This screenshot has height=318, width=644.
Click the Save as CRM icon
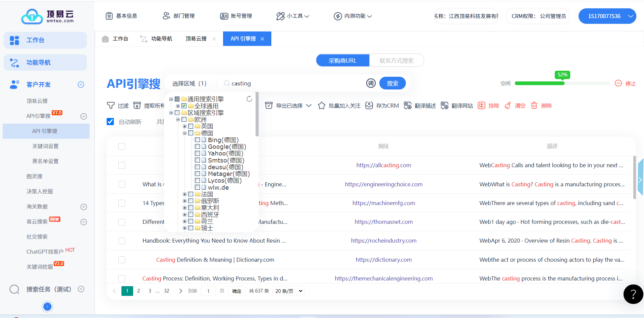(x=369, y=106)
